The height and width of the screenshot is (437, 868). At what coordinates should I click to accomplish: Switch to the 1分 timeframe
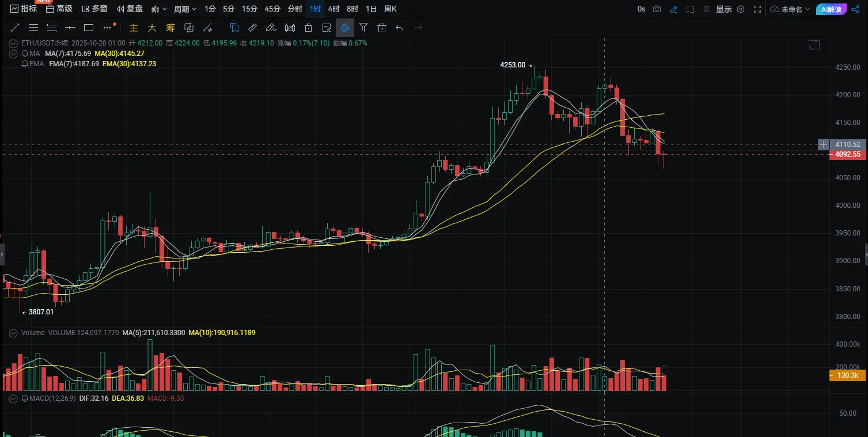210,9
